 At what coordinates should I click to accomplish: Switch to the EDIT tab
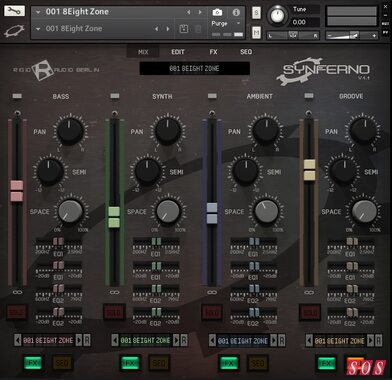(178, 52)
